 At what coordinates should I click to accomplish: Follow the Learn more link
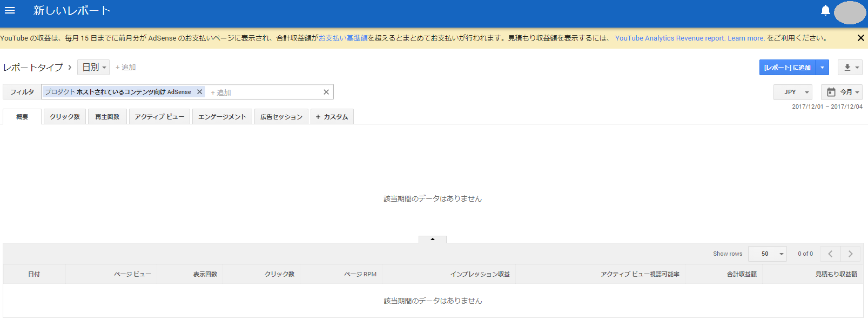pos(746,38)
